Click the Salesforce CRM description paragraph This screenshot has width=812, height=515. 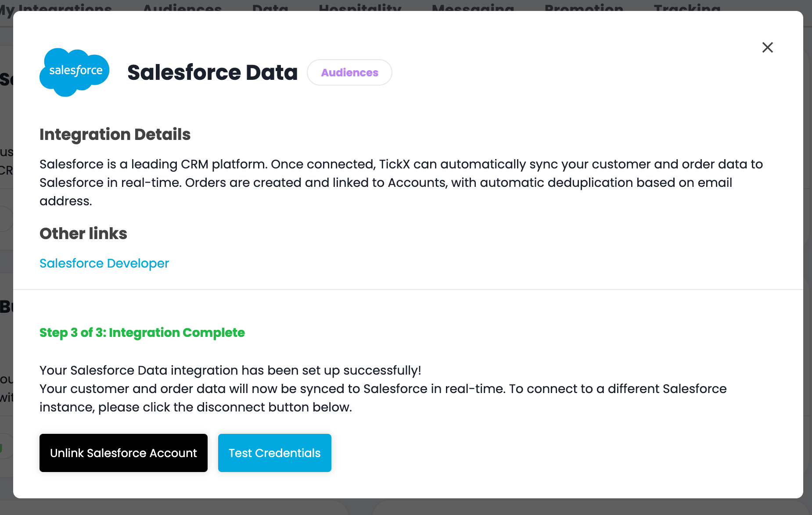tap(395, 182)
